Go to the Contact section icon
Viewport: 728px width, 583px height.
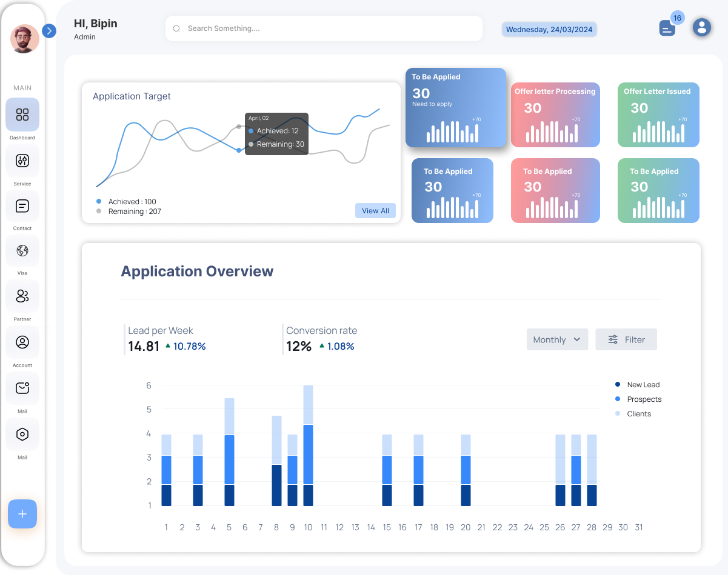22,206
